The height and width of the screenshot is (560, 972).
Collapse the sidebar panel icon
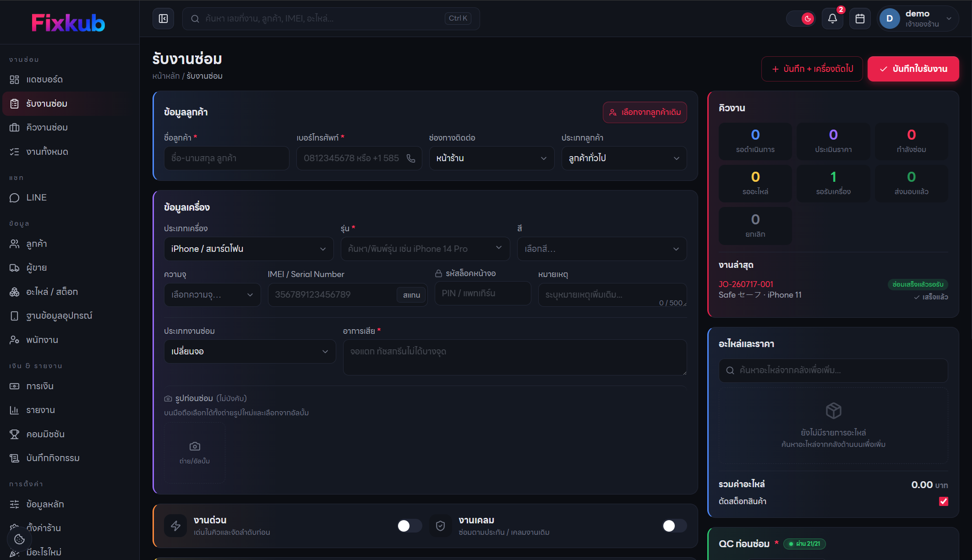point(163,19)
